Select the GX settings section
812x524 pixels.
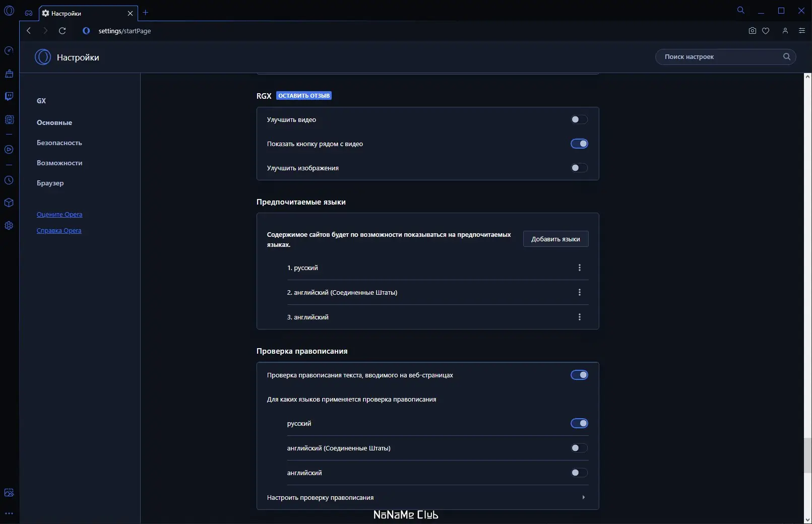41,101
